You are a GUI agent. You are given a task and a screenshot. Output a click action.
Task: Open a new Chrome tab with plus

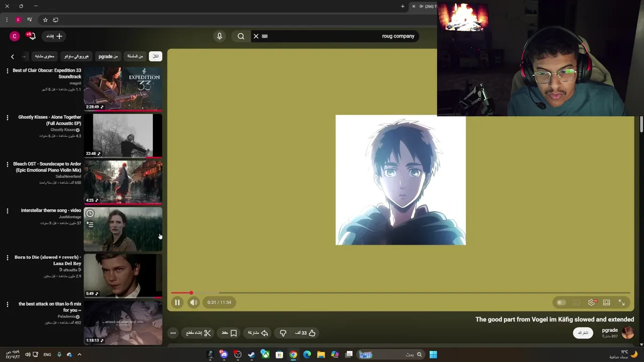pos(403,7)
